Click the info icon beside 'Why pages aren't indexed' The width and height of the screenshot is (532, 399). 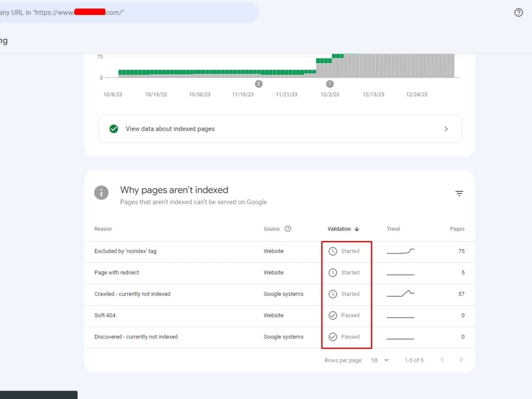(x=101, y=193)
